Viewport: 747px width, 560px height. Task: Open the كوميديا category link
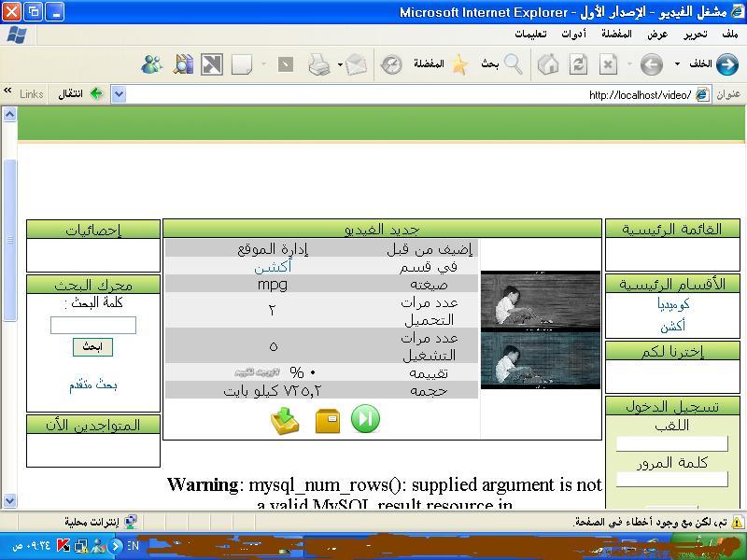click(672, 304)
